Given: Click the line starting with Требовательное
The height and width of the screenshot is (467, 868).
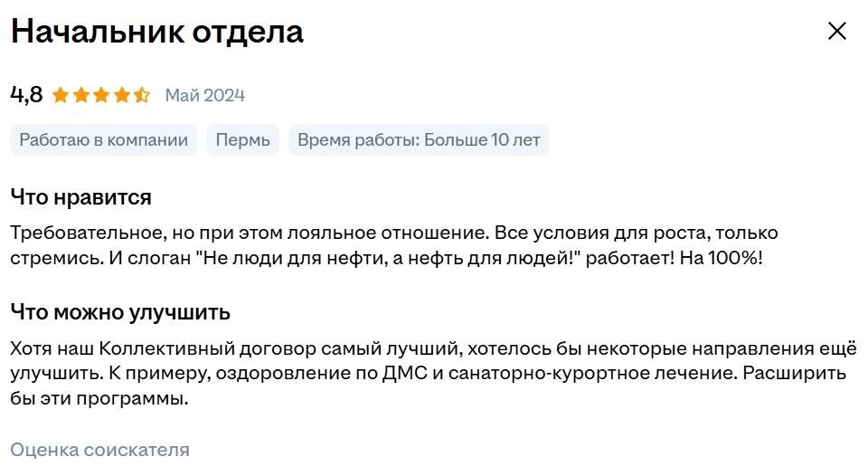Looking at the screenshot, I should point(393,233).
